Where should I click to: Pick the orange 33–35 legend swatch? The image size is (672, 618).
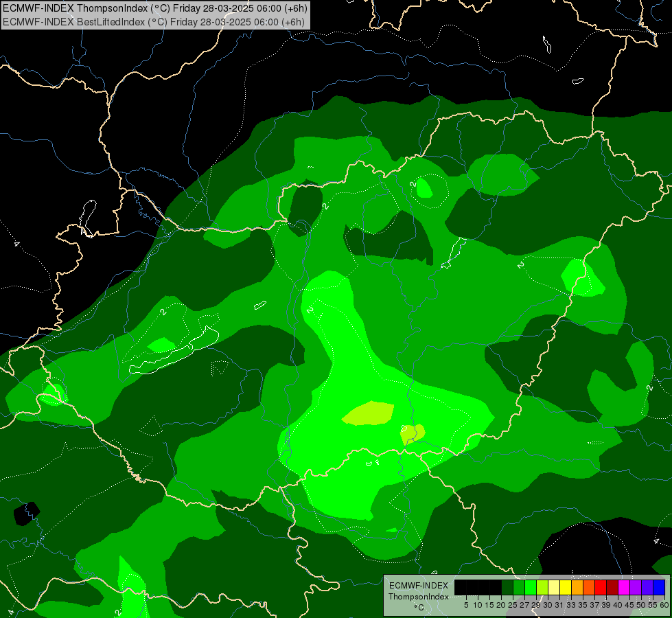pos(577,587)
